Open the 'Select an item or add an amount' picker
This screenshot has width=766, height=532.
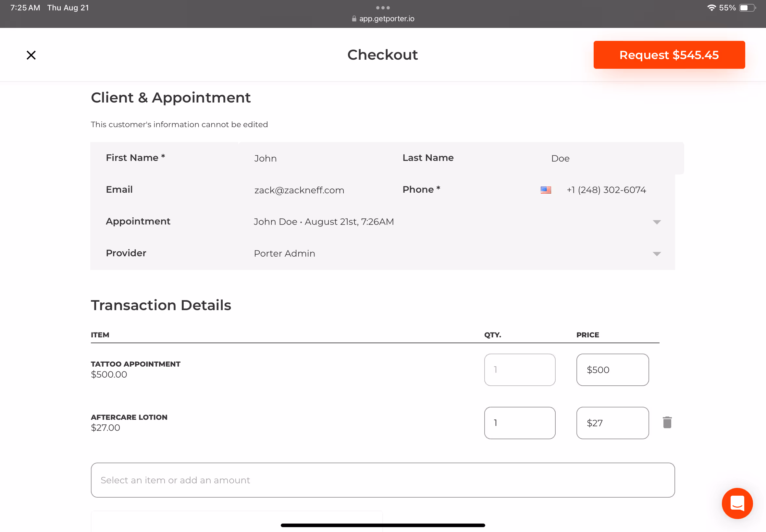(x=382, y=480)
